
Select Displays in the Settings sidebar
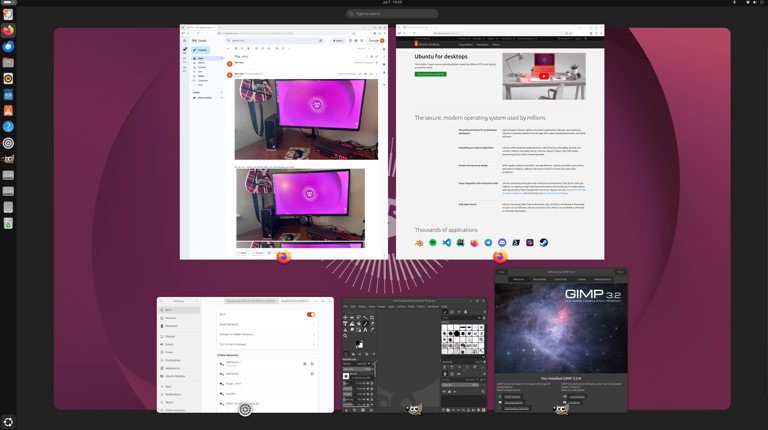(179, 336)
